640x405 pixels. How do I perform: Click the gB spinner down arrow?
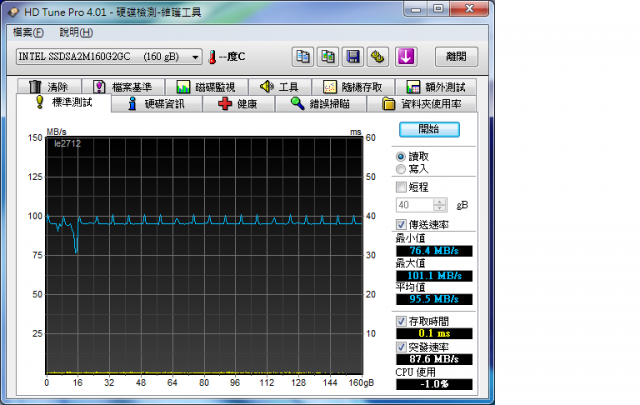pyautogui.click(x=440, y=208)
